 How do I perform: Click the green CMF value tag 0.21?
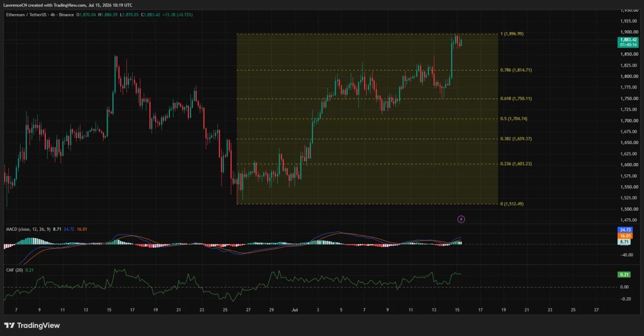[624, 274]
